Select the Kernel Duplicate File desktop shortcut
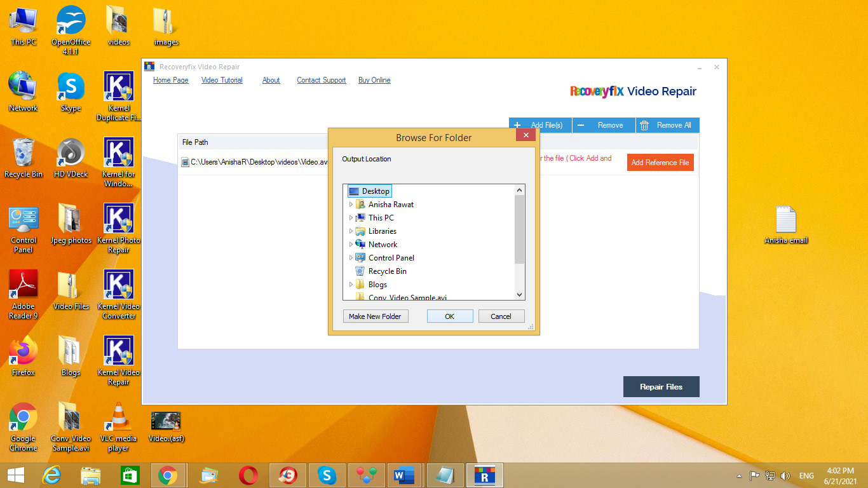 (119, 97)
